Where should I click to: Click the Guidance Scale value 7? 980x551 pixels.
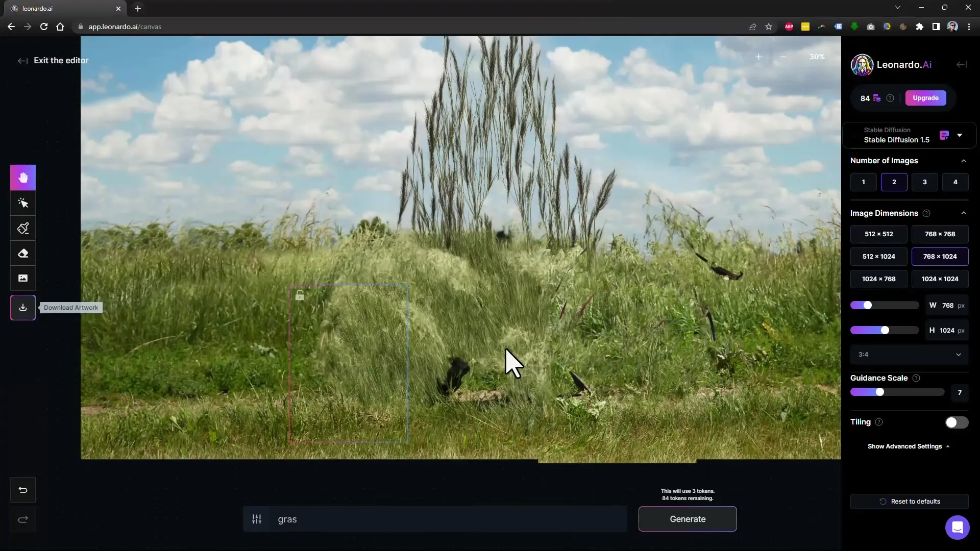(x=960, y=392)
